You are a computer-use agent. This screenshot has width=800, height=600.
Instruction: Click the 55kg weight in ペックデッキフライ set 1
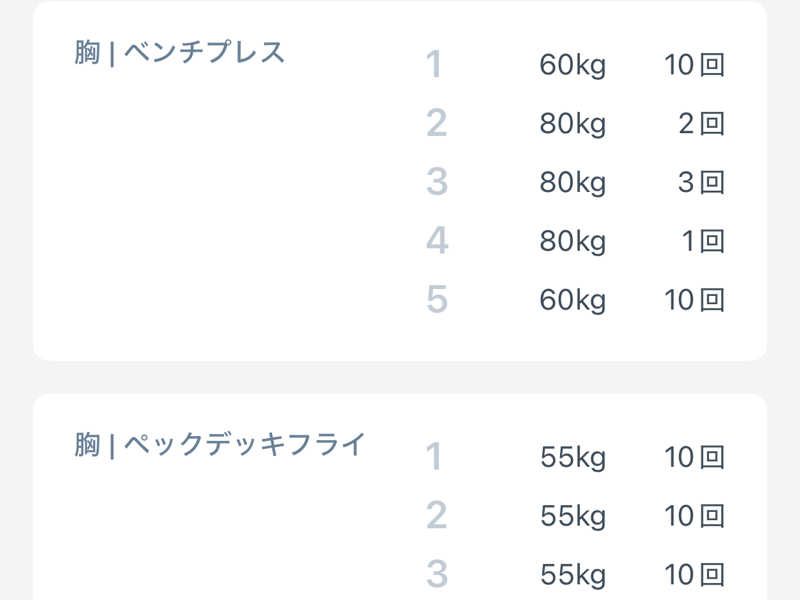click(x=573, y=458)
